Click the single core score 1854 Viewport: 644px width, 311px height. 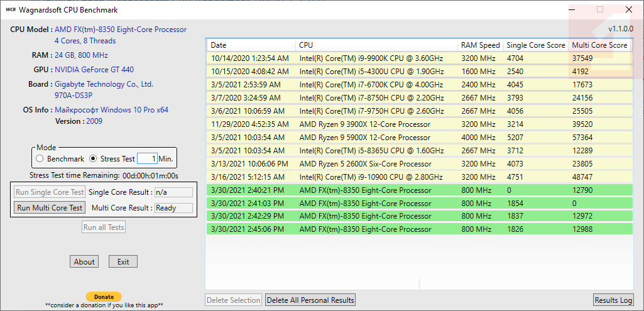[x=515, y=204]
